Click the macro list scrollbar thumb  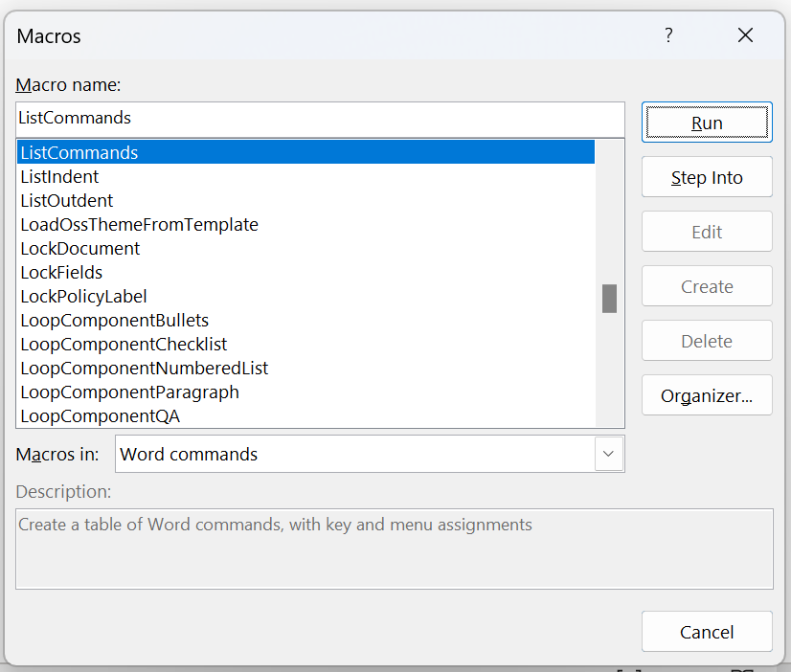tap(609, 299)
